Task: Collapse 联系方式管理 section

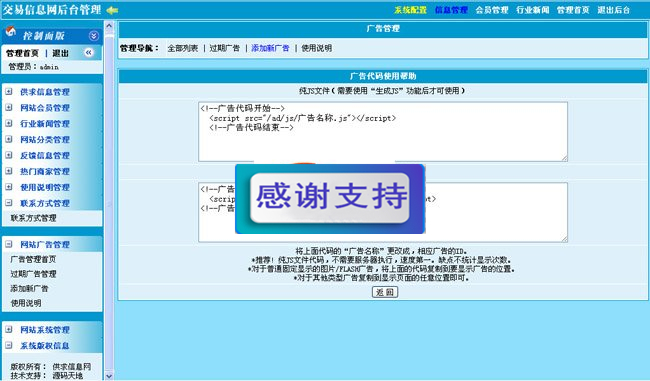Action: tap(9, 203)
